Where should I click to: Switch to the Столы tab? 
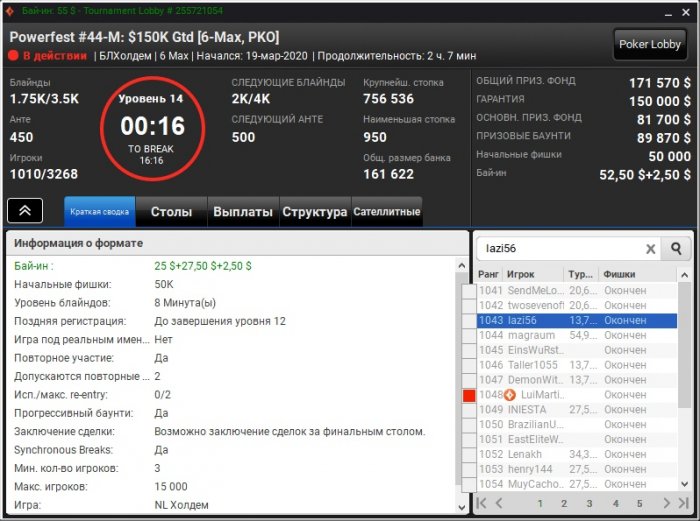click(171, 212)
